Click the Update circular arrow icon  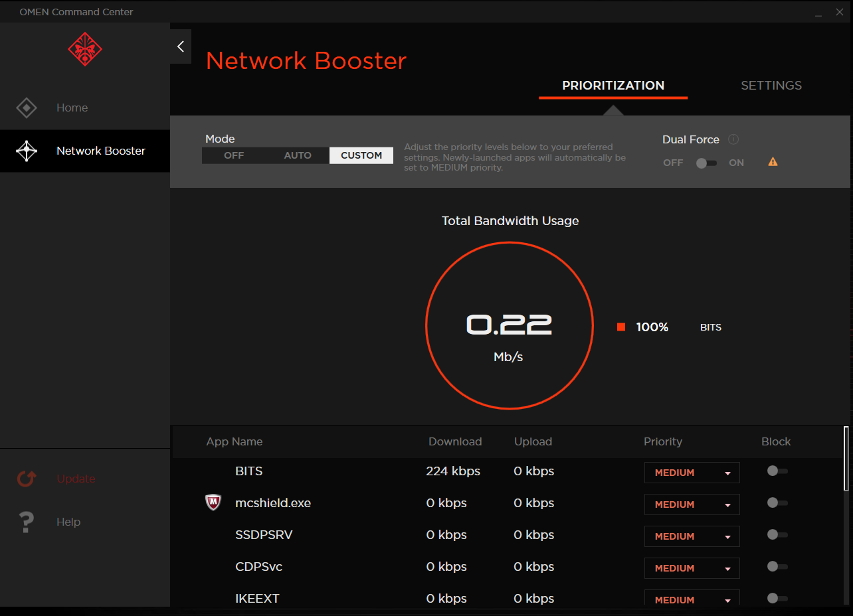click(27, 479)
